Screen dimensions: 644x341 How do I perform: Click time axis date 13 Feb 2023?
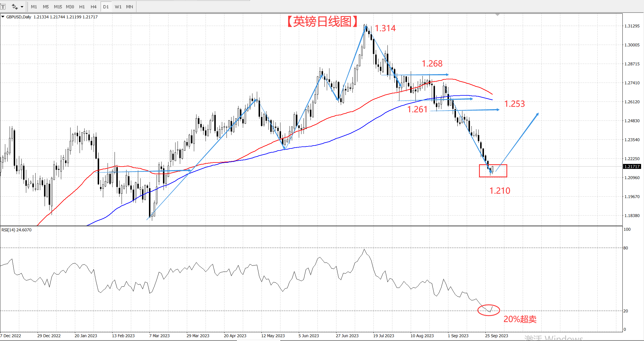(123, 336)
